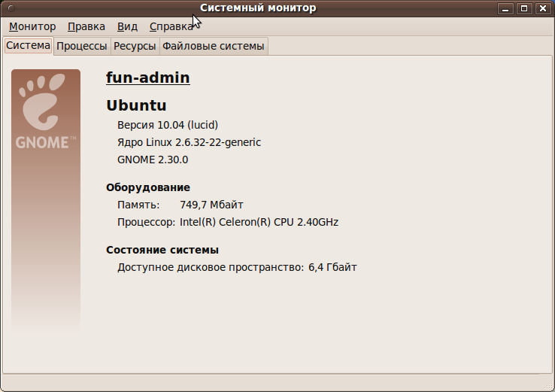Go to the Файловые системы tab
Image resolution: width=555 pixels, height=392 pixels.
(214, 46)
